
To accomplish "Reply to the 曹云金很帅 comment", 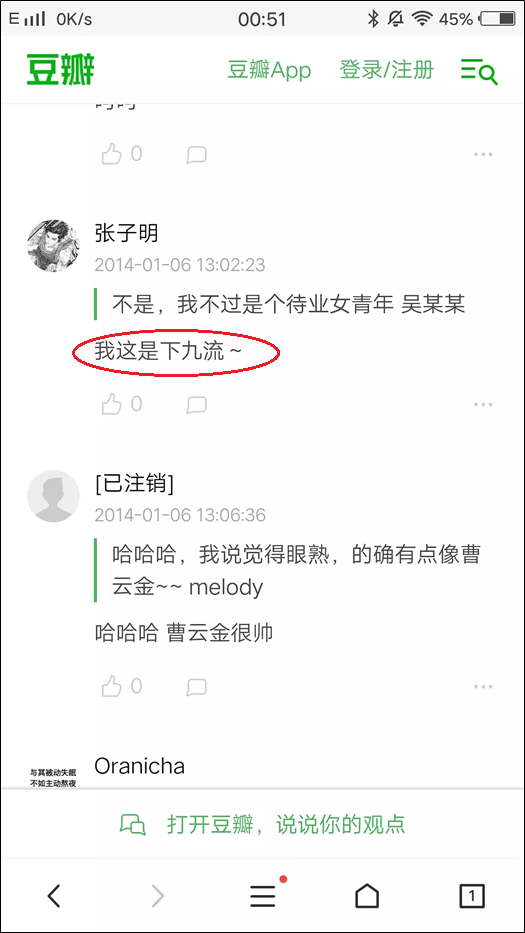I will (x=196, y=687).
